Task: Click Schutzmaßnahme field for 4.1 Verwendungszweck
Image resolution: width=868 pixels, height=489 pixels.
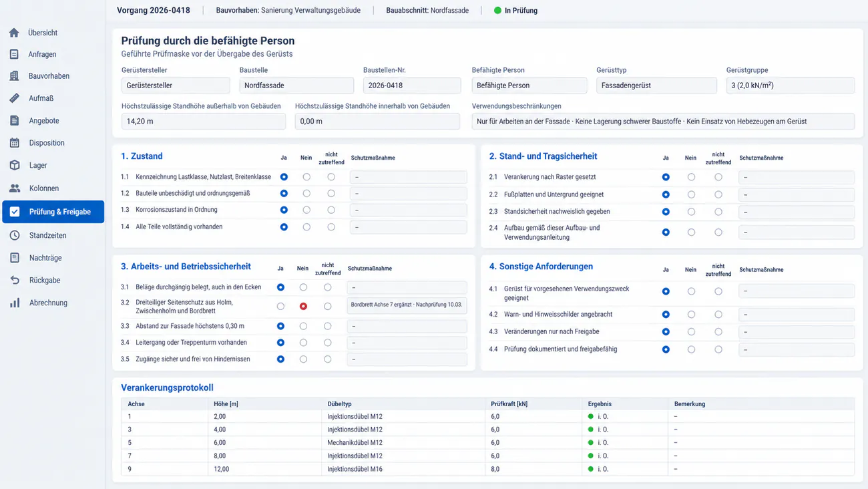Action: pos(797,291)
